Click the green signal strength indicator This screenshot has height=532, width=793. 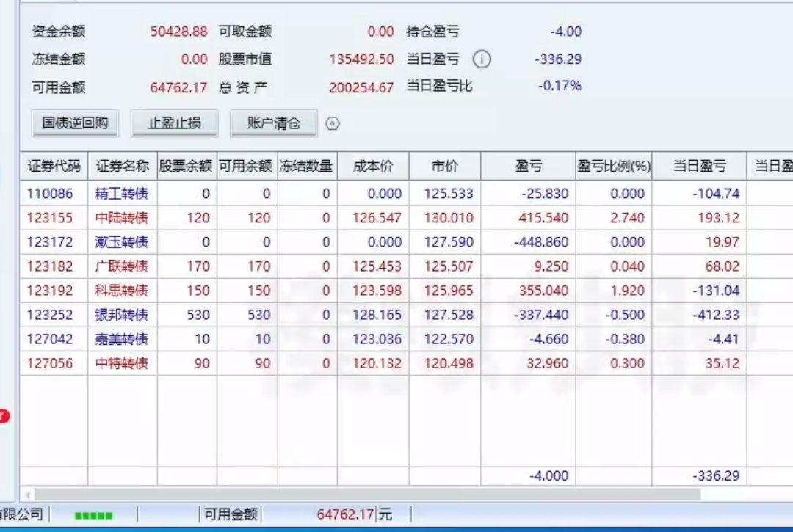point(93,516)
